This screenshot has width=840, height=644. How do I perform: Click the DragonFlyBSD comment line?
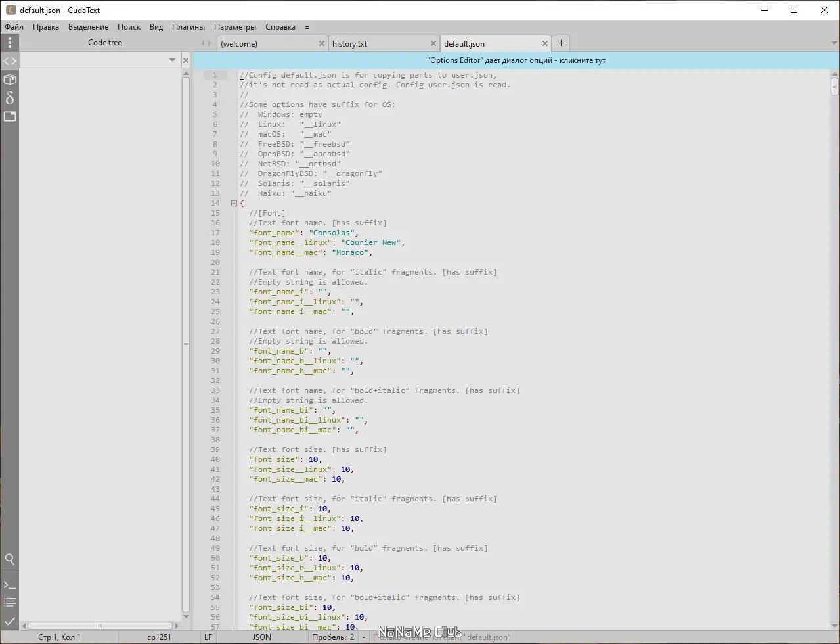pyautogui.click(x=311, y=173)
